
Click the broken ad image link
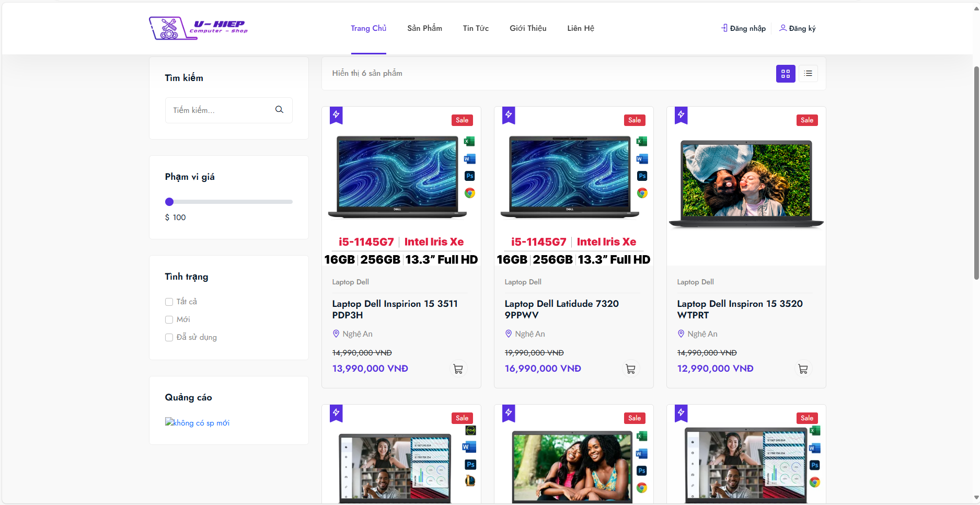(x=197, y=422)
